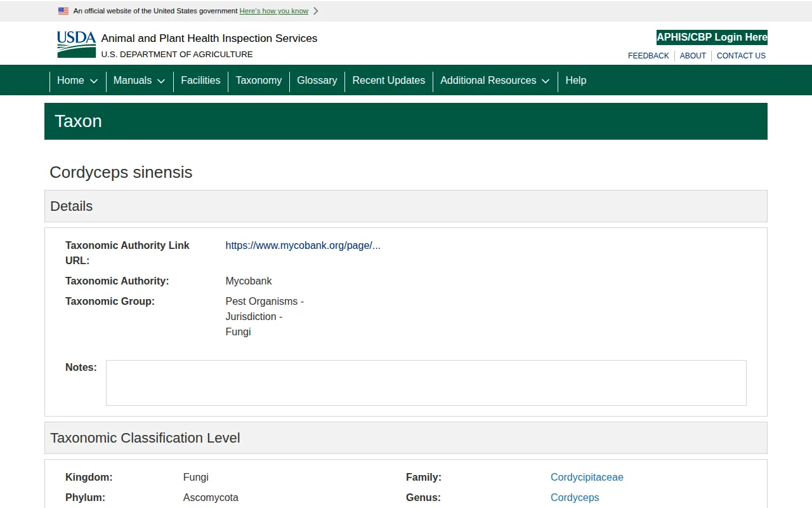This screenshot has width=812, height=508.
Task: Click the 'Here's how you know' link
Action: pos(274,11)
